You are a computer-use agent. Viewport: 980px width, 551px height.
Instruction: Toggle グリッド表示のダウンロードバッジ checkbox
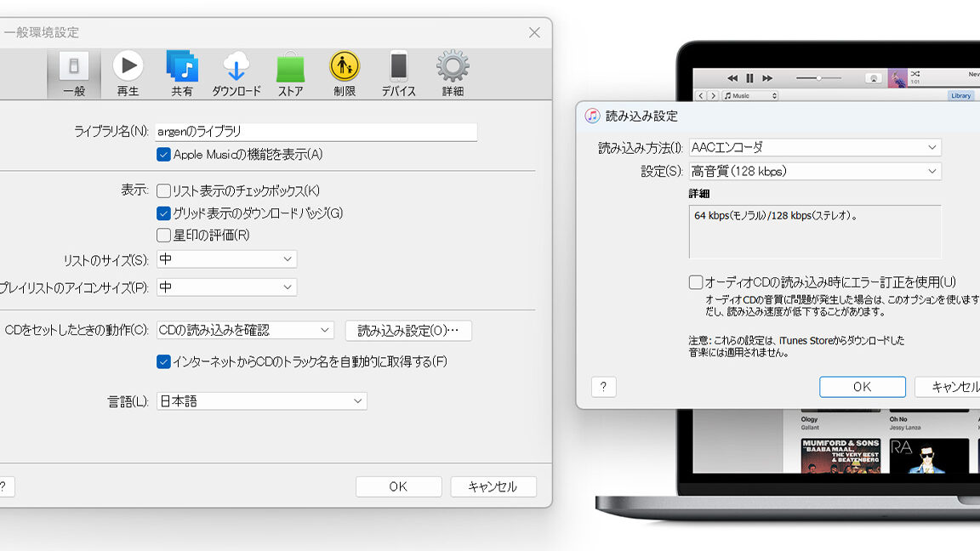tap(163, 213)
